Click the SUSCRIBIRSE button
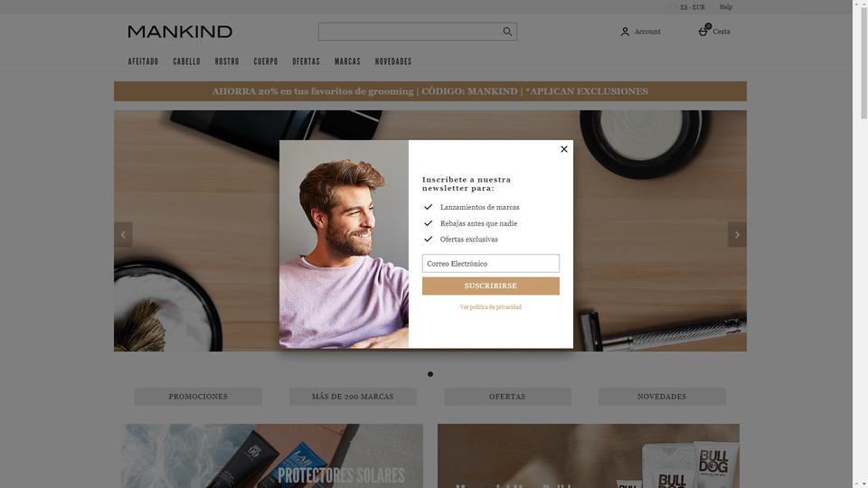Viewport: 868px width, 488px height. tap(490, 286)
